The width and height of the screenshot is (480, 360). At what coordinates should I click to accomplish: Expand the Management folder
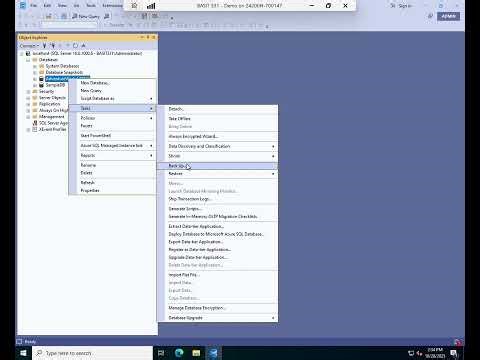(28, 117)
